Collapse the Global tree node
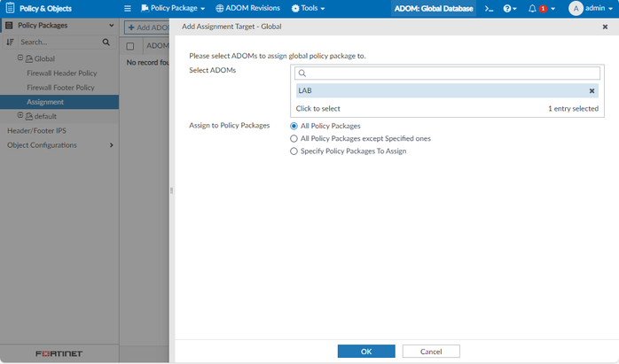The width and height of the screenshot is (619, 364). (20, 58)
